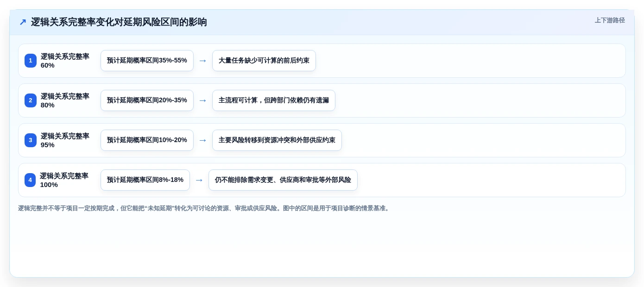Screen dimensions: 644x287
Task: Select the 逻辑关系完整率 100% label
Action: click(x=64, y=180)
